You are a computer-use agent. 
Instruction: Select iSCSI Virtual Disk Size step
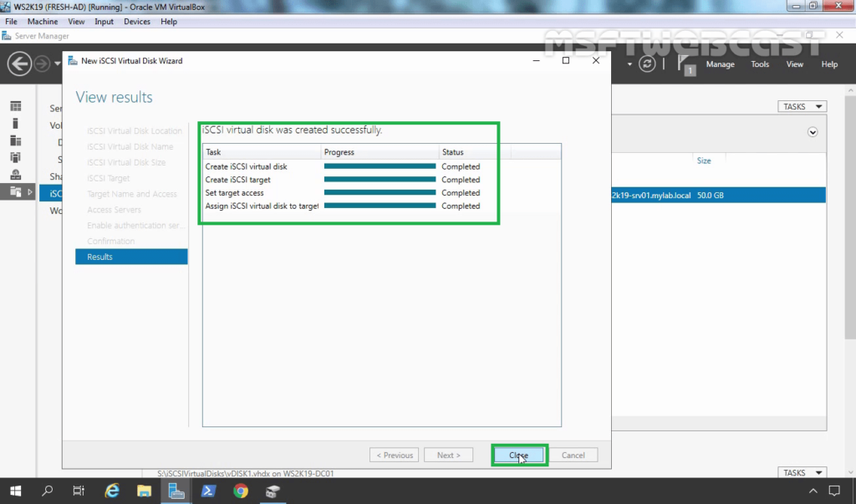click(126, 162)
